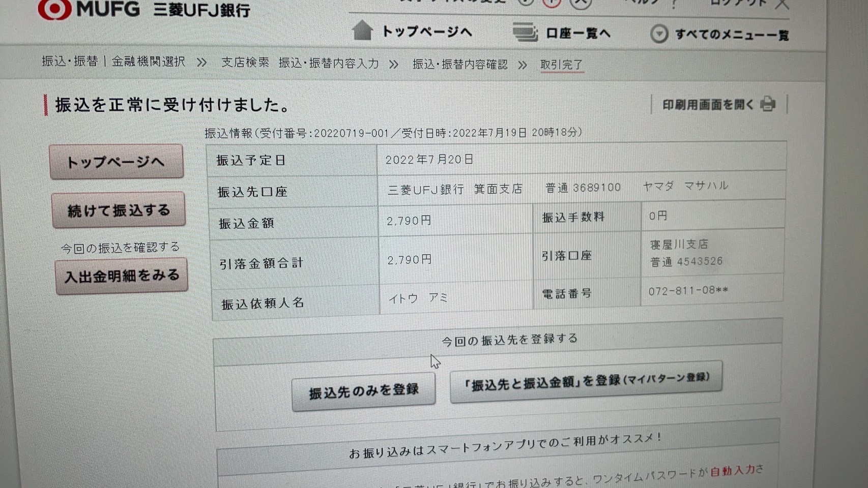This screenshot has height=488, width=868.
Task: Click the red 自動入力 text
Action: point(733,471)
